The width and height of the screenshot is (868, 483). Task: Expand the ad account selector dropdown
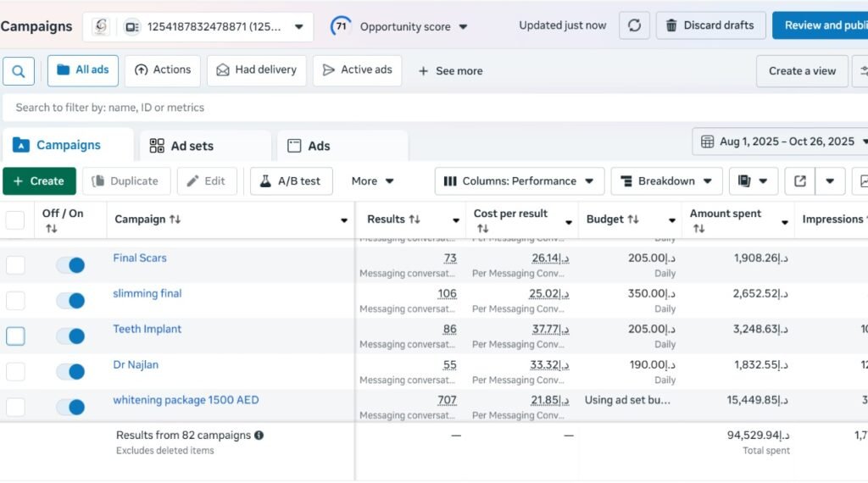pyautogui.click(x=298, y=27)
